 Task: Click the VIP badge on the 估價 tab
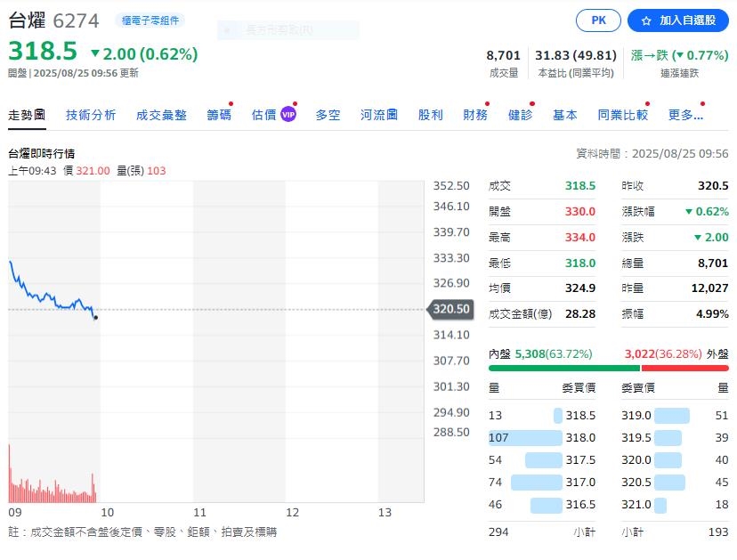click(287, 114)
